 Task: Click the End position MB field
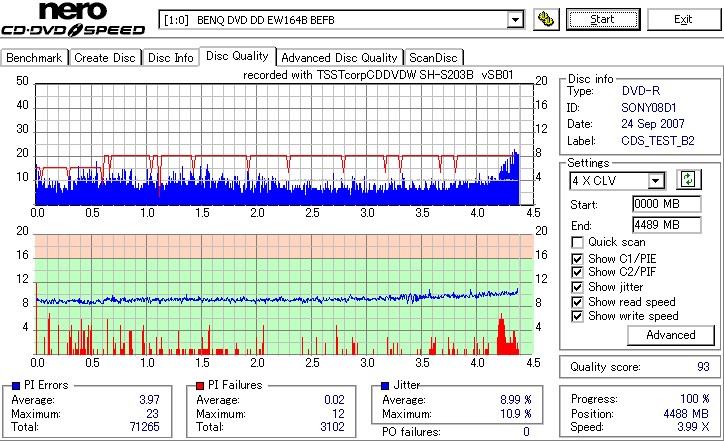coord(666,225)
